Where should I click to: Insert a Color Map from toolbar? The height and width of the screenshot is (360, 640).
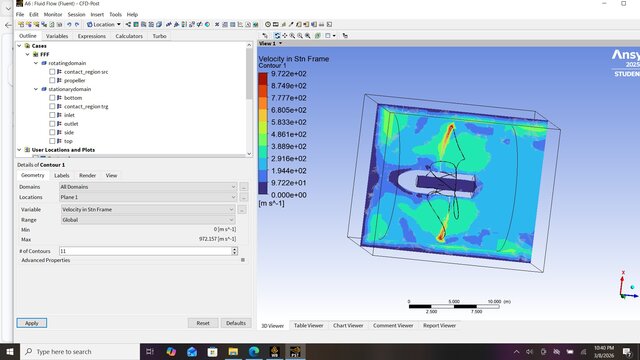[207, 24]
